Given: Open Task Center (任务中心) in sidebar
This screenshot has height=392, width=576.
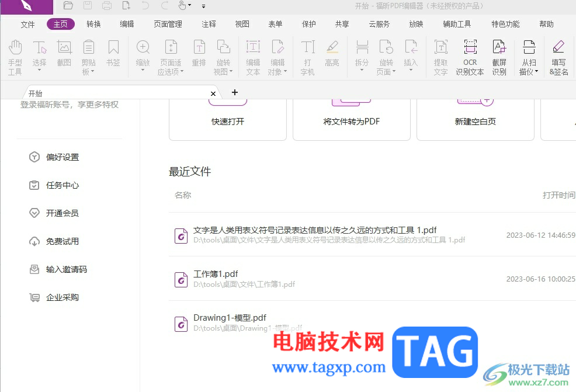Looking at the screenshot, I should coord(54,185).
